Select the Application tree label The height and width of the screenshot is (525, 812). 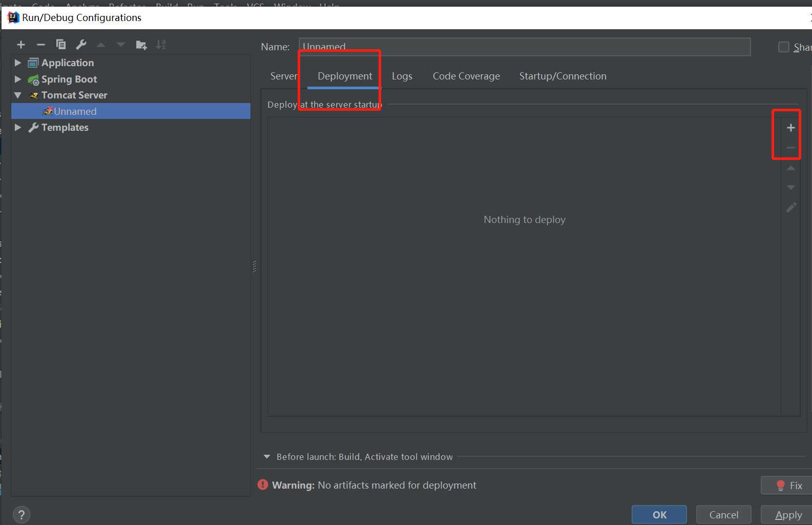[x=68, y=63]
